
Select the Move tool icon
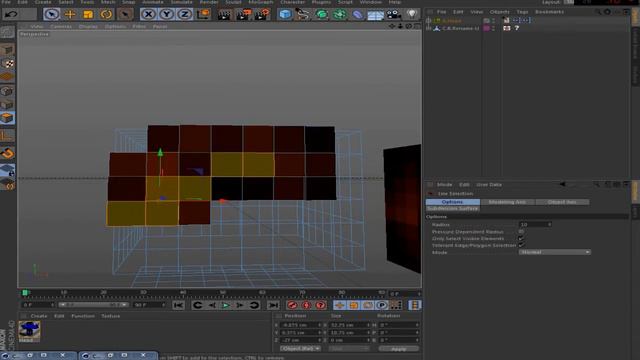point(70,14)
